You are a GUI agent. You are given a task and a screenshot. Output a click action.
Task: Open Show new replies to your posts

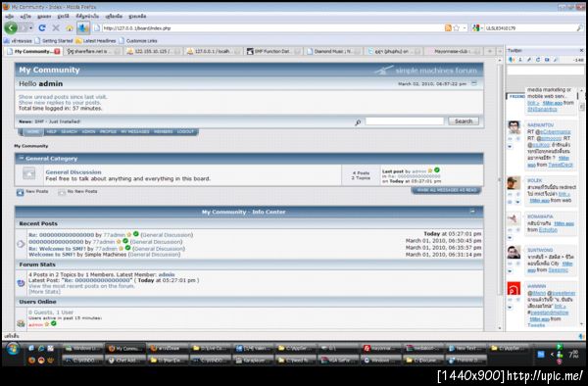pos(60,102)
